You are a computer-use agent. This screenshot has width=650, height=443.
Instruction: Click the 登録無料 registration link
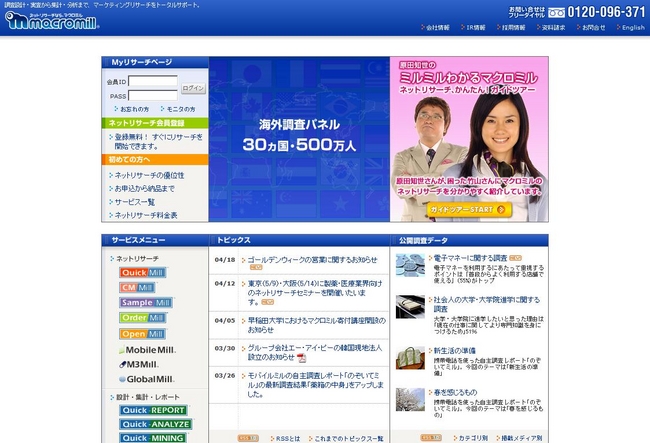click(159, 141)
